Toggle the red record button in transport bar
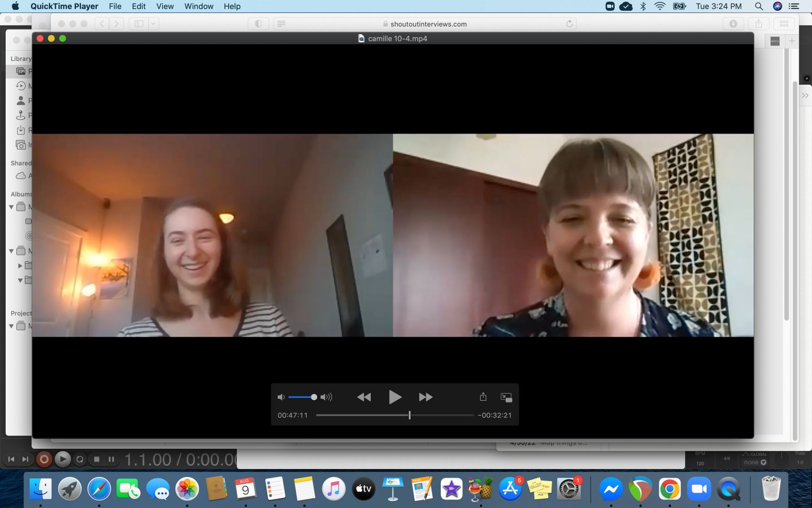 point(44,459)
